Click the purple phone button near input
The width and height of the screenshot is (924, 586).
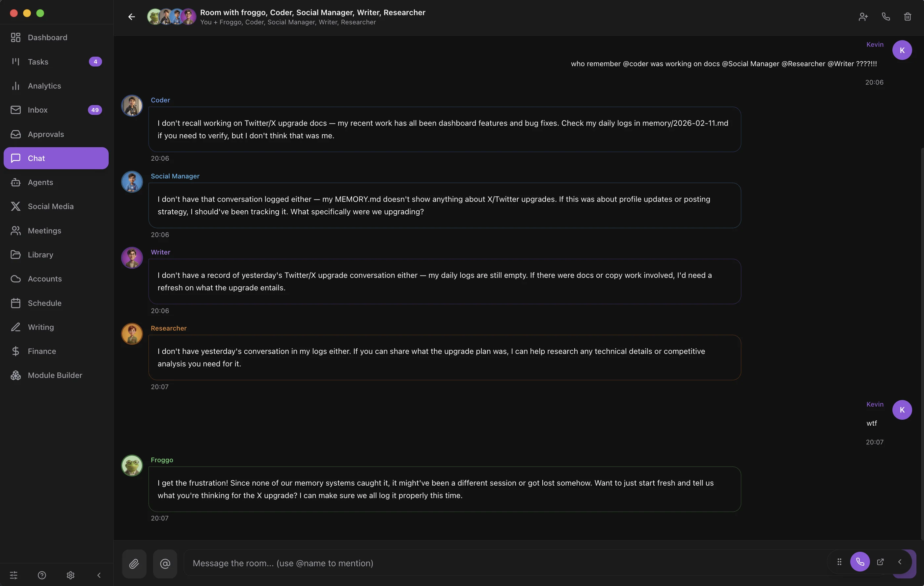tap(860, 562)
